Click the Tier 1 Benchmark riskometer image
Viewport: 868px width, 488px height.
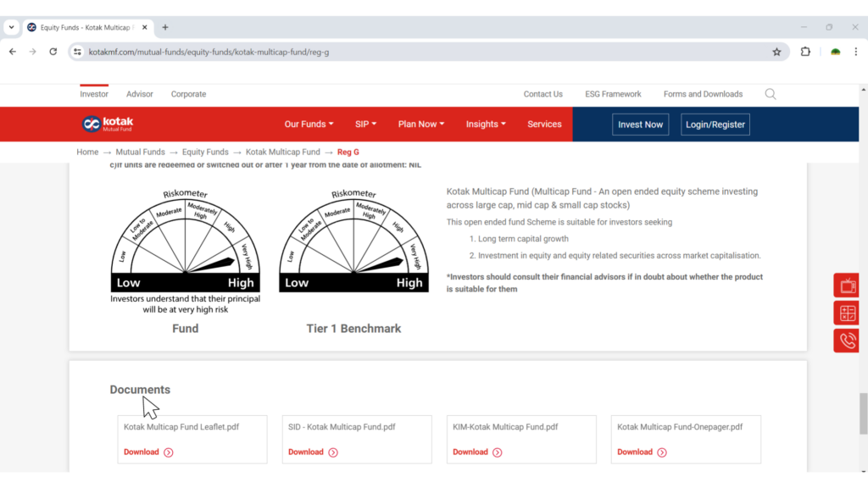pyautogui.click(x=353, y=240)
